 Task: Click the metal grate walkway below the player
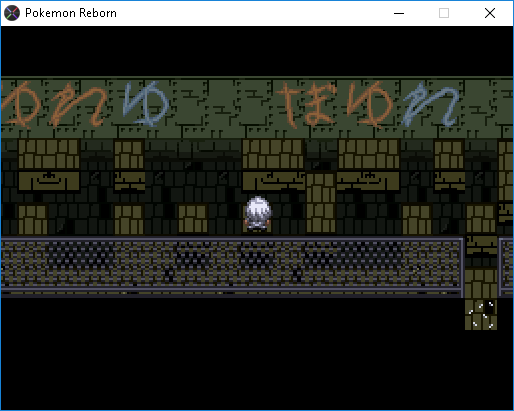[x=231, y=266]
